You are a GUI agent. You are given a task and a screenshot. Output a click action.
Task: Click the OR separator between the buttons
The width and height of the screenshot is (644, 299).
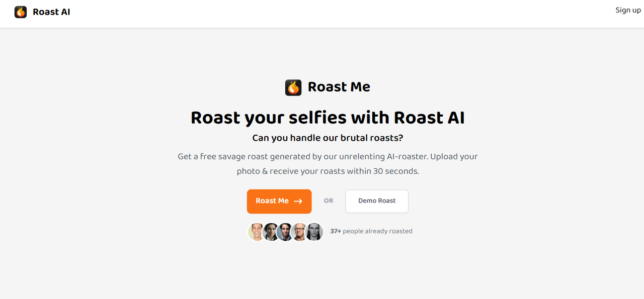tap(329, 201)
